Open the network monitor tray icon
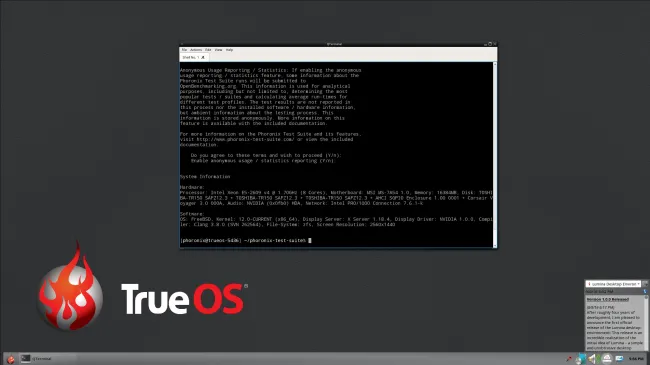 click(x=619, y=358)
